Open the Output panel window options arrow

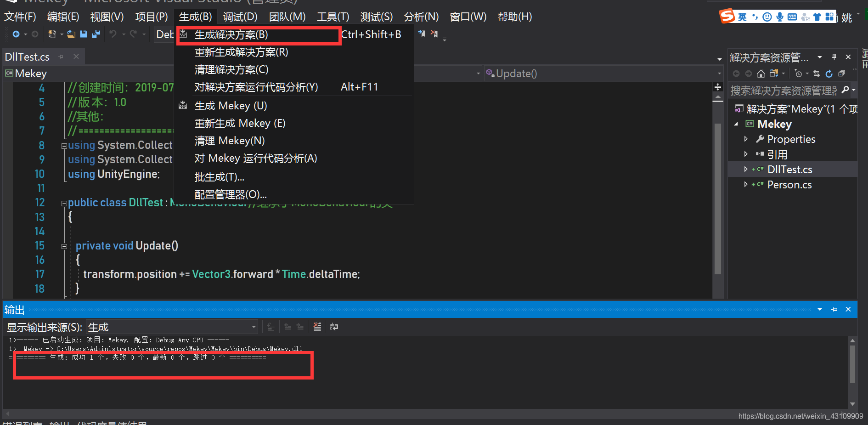click(819, 309)
